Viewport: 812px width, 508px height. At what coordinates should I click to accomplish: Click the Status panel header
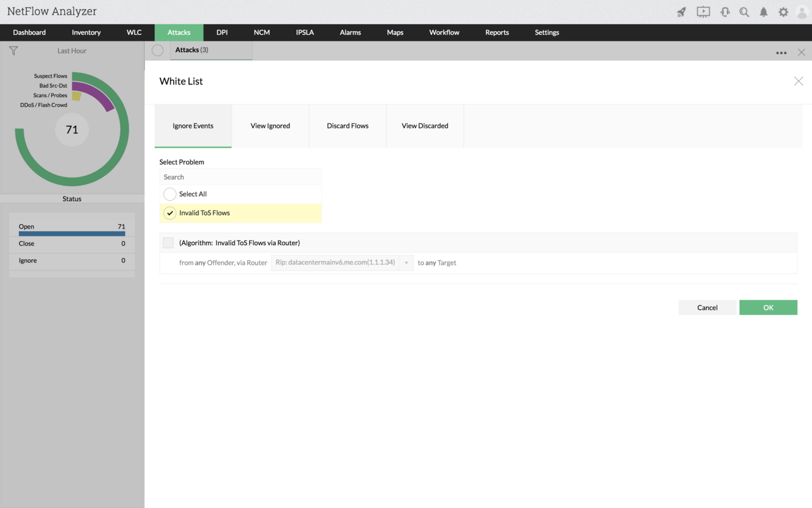tap(72, 199)
